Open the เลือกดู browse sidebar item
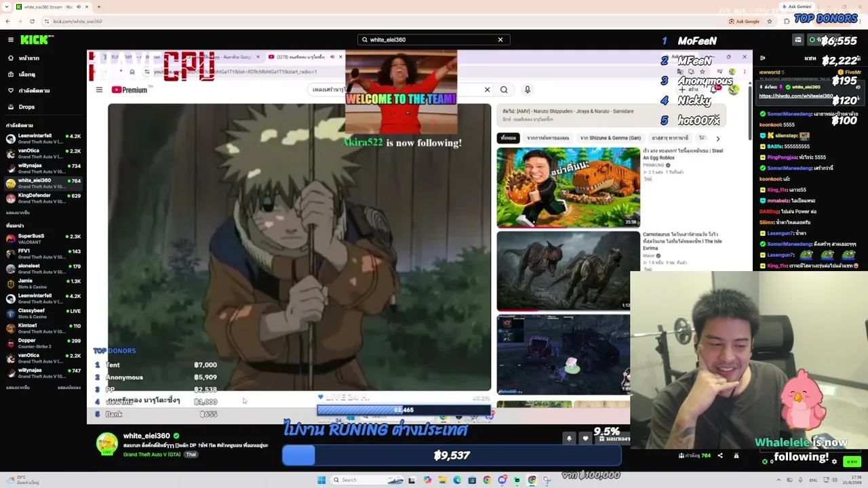The width and height of the screenshot is (868, 488). coord(27,75)
